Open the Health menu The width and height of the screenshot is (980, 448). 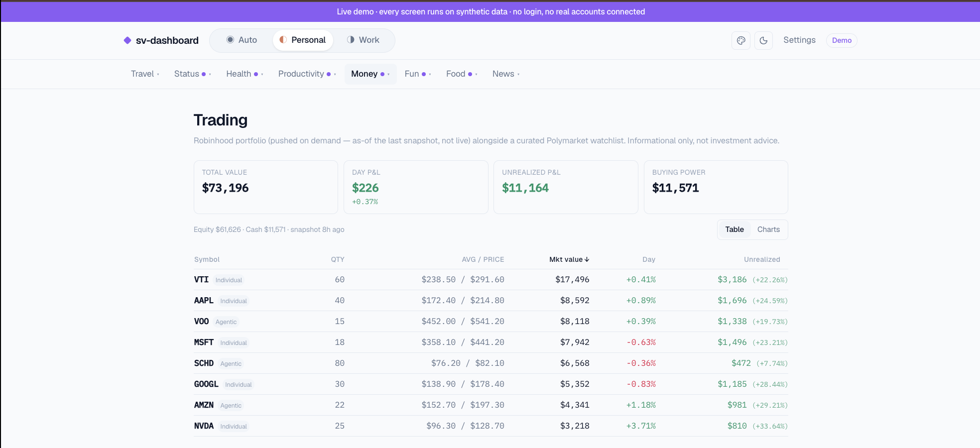245,74
